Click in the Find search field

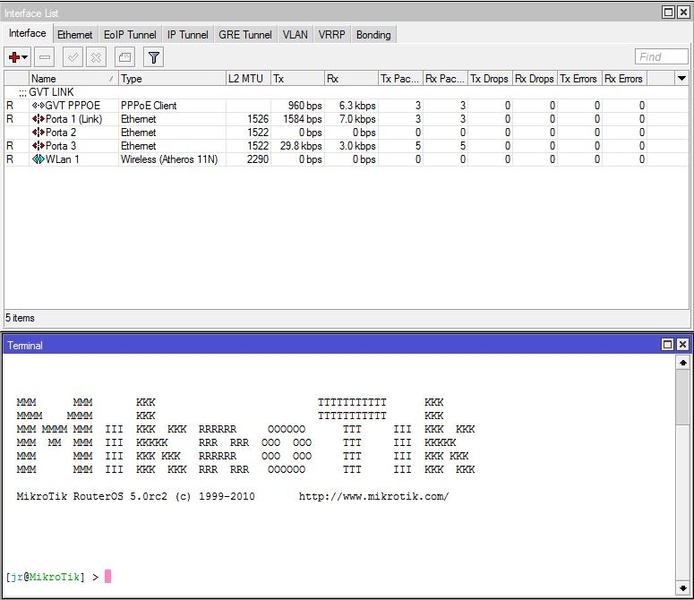pos(662,57)
